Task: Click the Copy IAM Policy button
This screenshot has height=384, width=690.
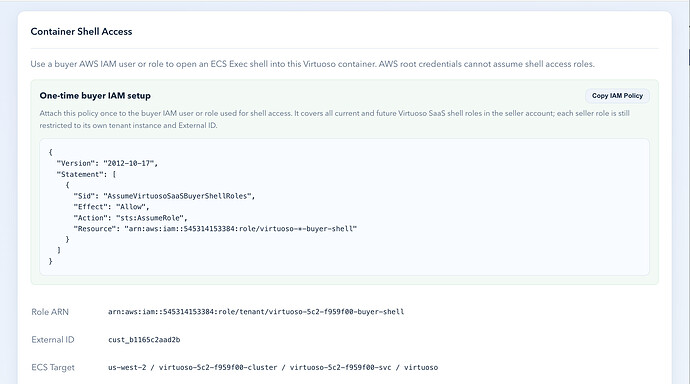Action: click(617, 96)
